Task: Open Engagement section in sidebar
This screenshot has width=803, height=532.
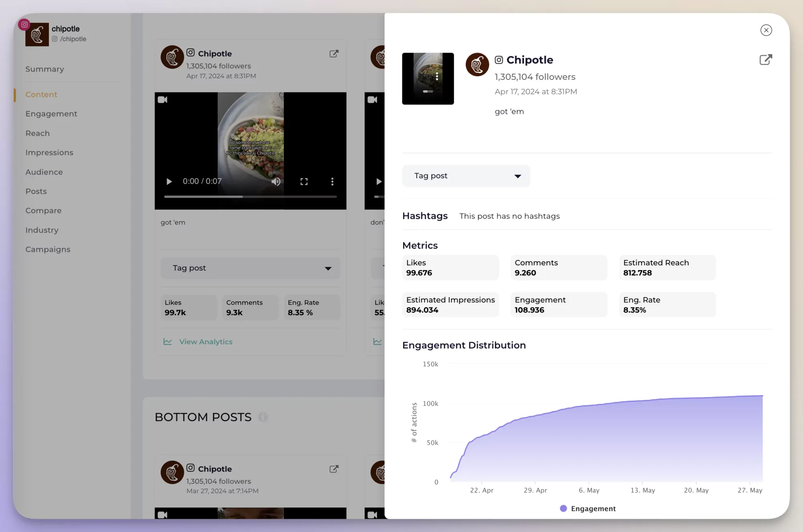Action: pos(51,114)
